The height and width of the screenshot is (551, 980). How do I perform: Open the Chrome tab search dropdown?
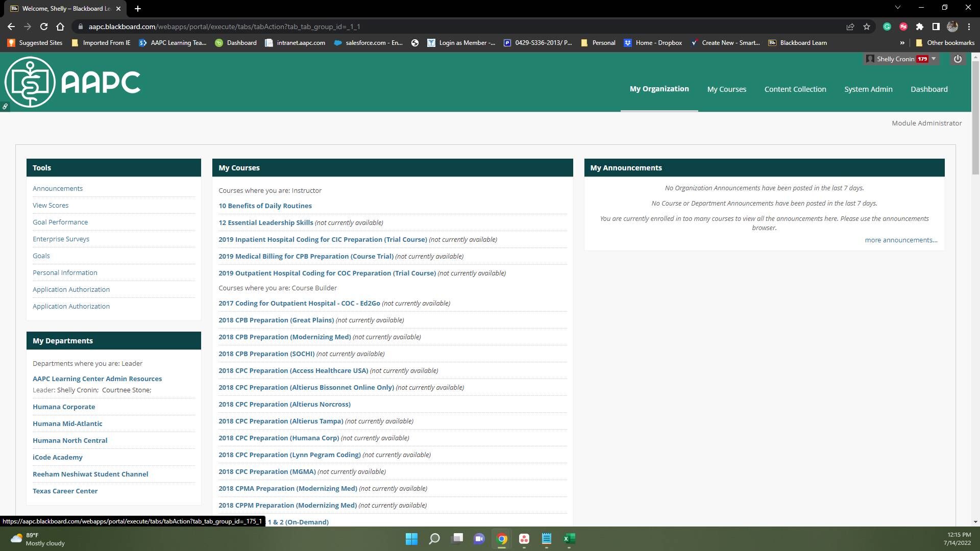(897, 8)
